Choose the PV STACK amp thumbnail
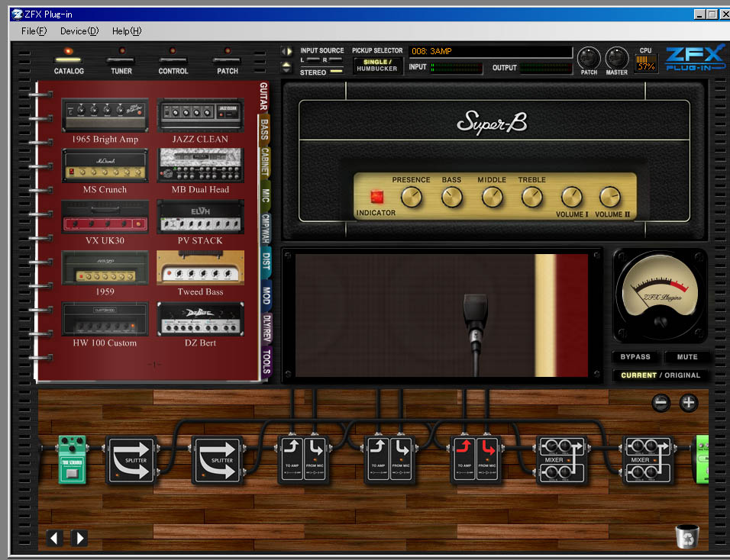Screen dimensions: 730x560 pyautogui.click(x=200, y=217)
